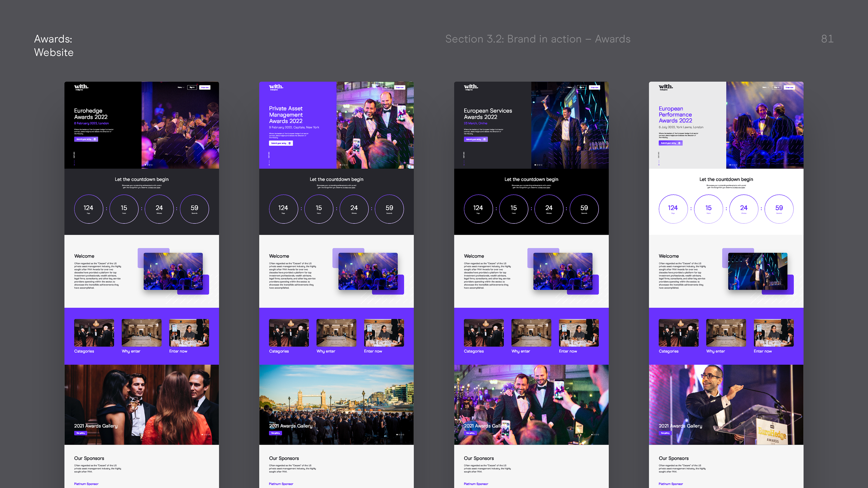Image resolution: width=868 pixels, height=488 pixels.
Task: Click the 124 days countdown circle on European Performance page
Action: 673,209
